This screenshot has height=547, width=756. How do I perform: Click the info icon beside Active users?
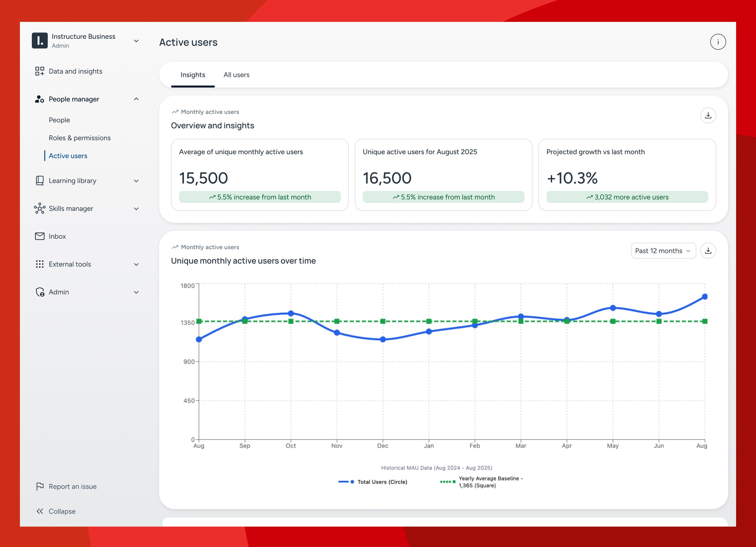click(x=718, y=42)
